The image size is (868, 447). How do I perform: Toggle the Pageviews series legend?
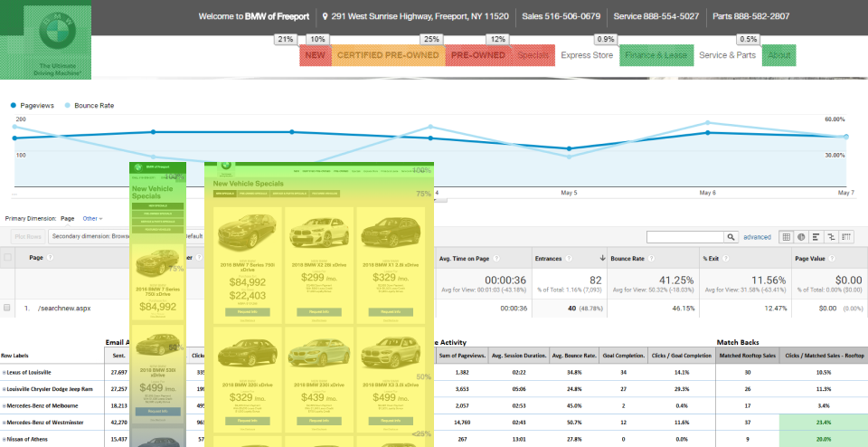click(x=33, y=105)
